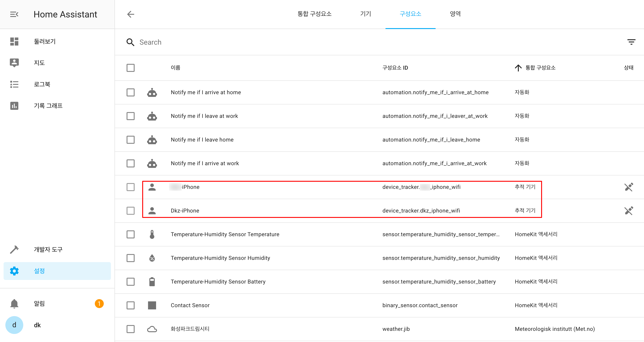Click the read-only icon on Dkz-iPhone row
The image size is (644, 342).
[629, 211]
